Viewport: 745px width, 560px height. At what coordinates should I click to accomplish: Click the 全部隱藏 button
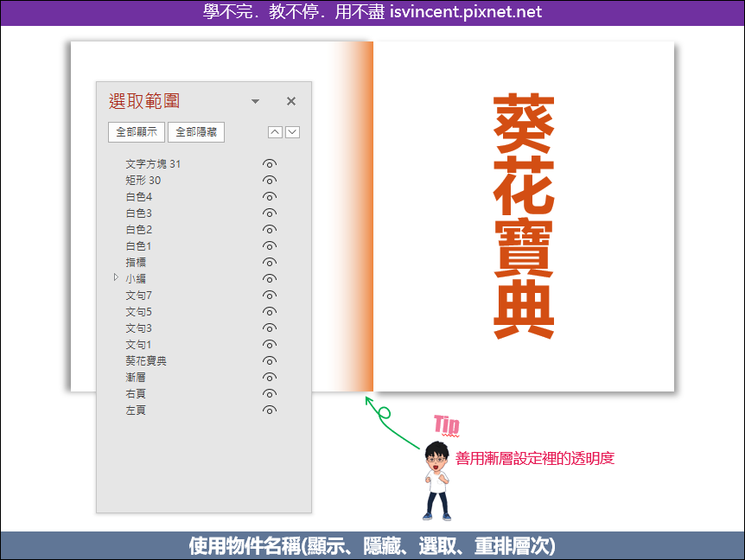[196, 132]
